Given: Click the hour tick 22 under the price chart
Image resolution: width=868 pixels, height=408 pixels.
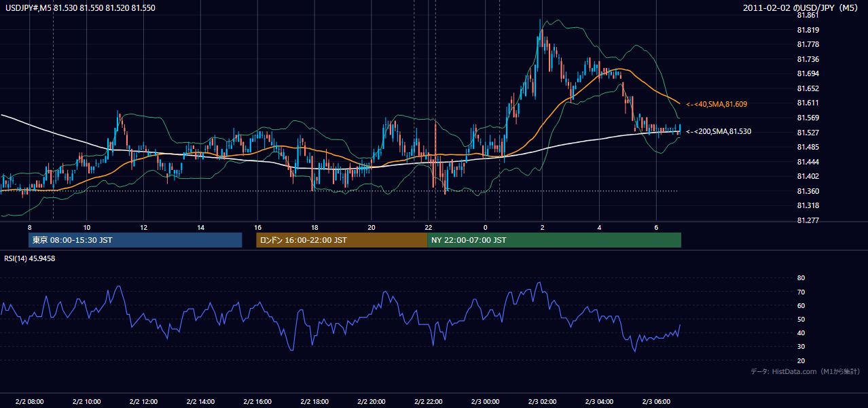Looking at the screenshot, I should [429, 227].
